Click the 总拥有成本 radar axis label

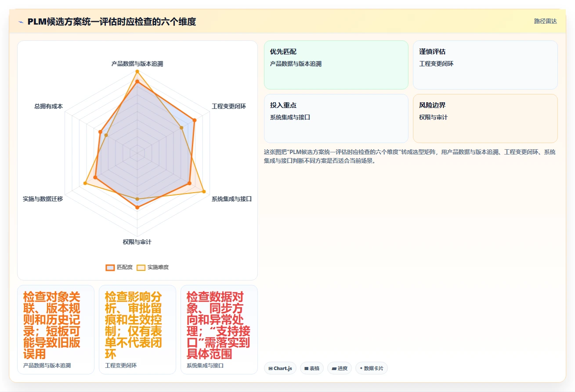49,106
